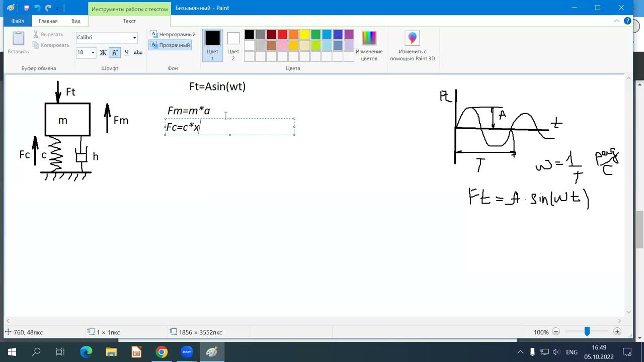Click inside the Fc=c*x text box
This screenshot has height=362, width=644.
[x=229, y=127]
